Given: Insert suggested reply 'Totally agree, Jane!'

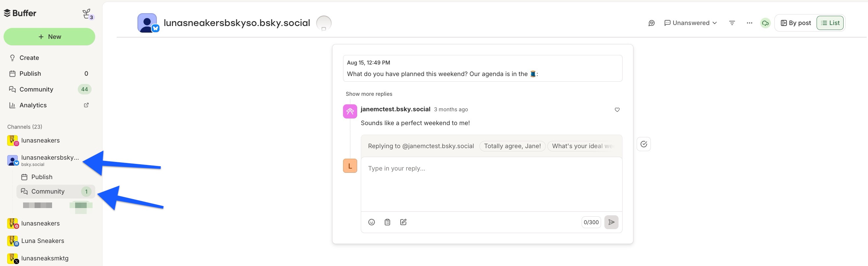Looking at the screenshot, I should [512, 146].
